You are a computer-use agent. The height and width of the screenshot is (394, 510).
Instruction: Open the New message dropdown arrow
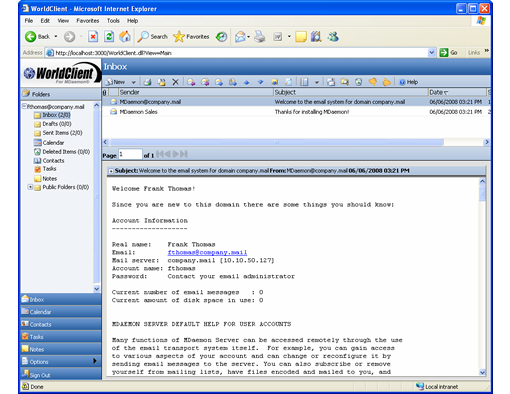click(x=133, y=82)
